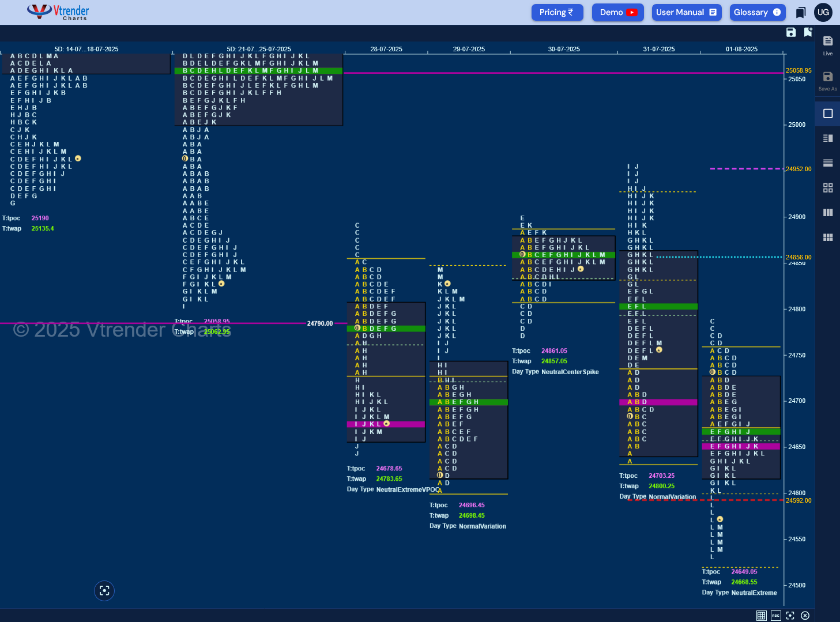Select the two-by-two grid layout icon
Image resolution: width=840 pixels, height=622 pixels.
click(828, 188)
